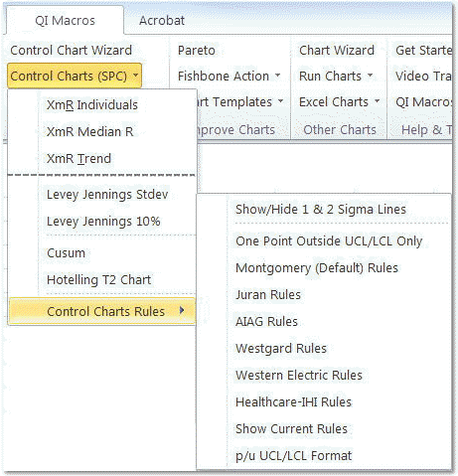The height and width of the screenshot is (476, 458).
Task: Click the Pareto chart button
Action: point(197,51)
